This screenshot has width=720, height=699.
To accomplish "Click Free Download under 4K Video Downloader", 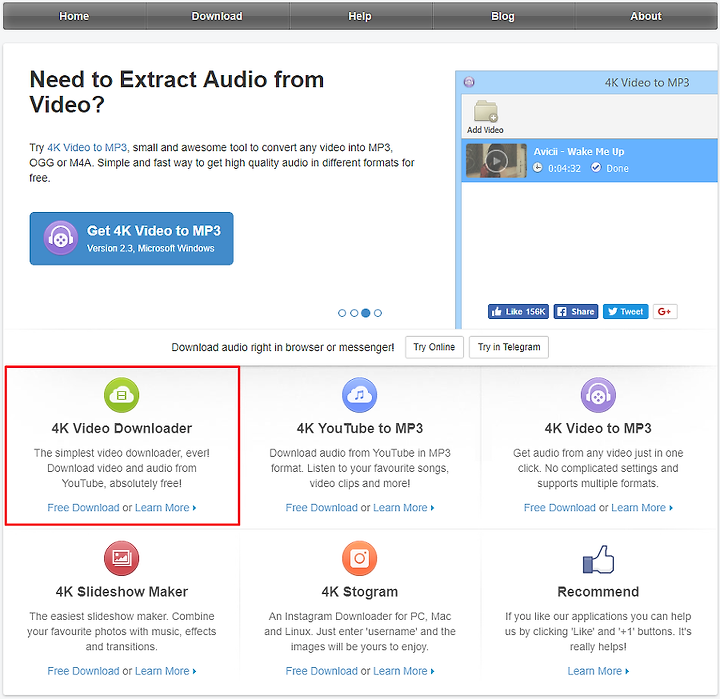I will [x=83, y=507].
